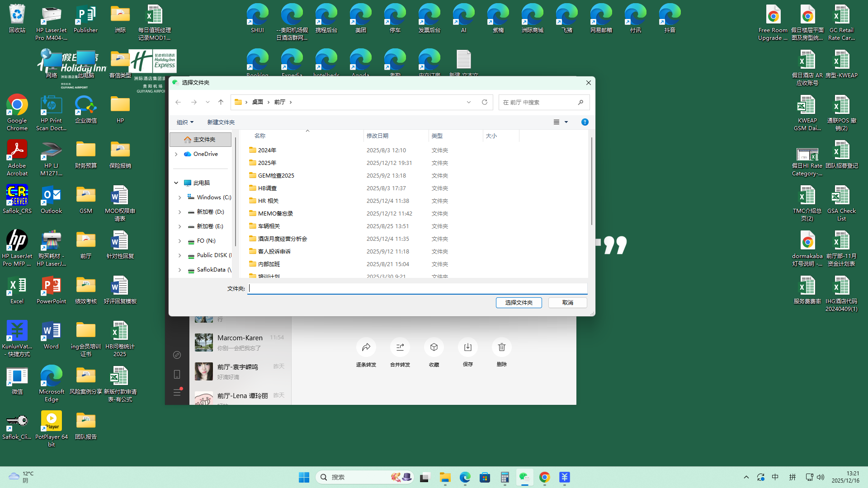Click the 文件夹 name input field
The image size is (868, 488).
pyautogui.click(x=417, y=288)
